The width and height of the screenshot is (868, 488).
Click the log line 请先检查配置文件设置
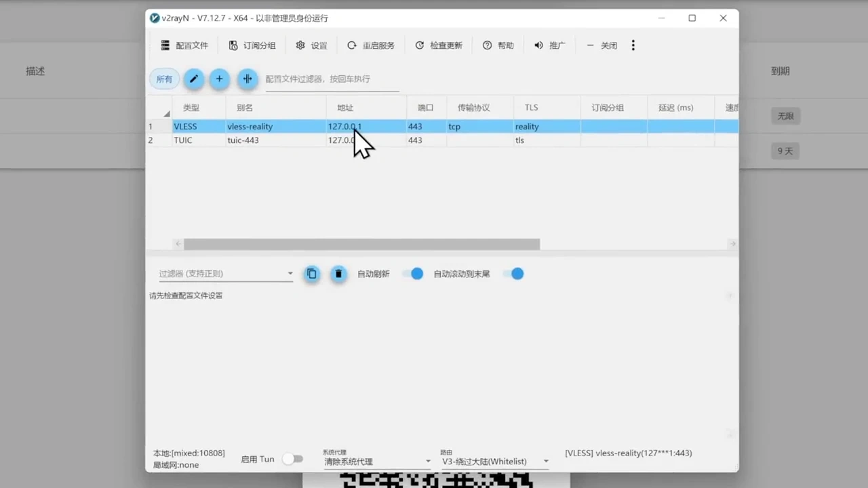click(x=186, y=296)
